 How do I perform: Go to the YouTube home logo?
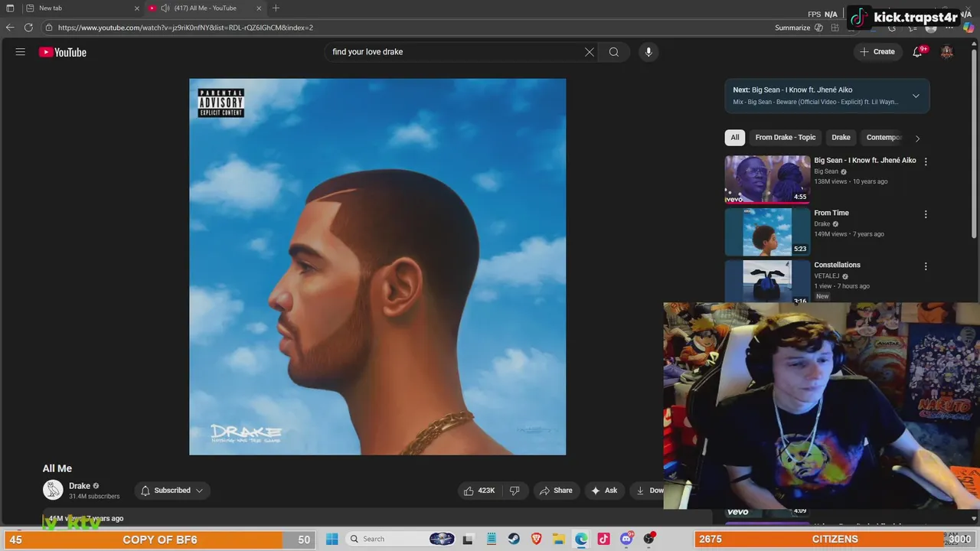[63, 52]
